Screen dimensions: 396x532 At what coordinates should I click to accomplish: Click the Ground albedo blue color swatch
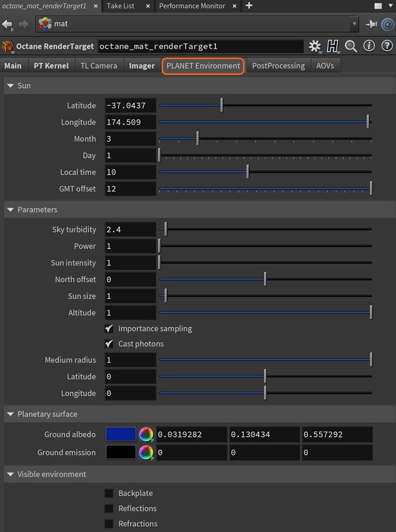tap(121, 435)
